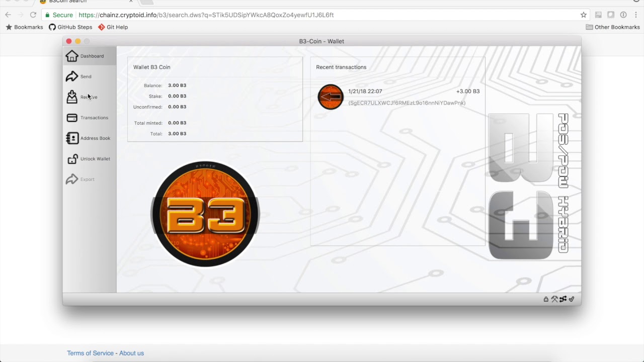Click the Balance value 3.00 B3
The image size is (644, 362).
[x=177, y=85]
